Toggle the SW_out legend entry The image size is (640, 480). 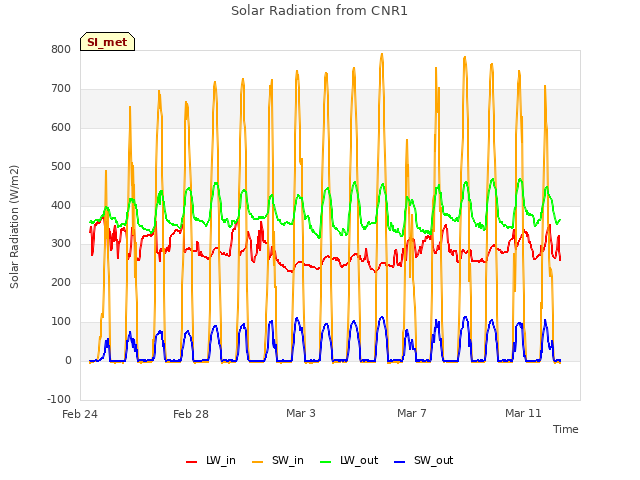(424, 460)
